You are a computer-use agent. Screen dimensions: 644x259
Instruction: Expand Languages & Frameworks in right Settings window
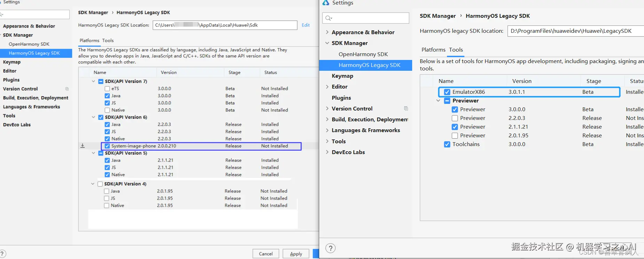pos(327,130)
